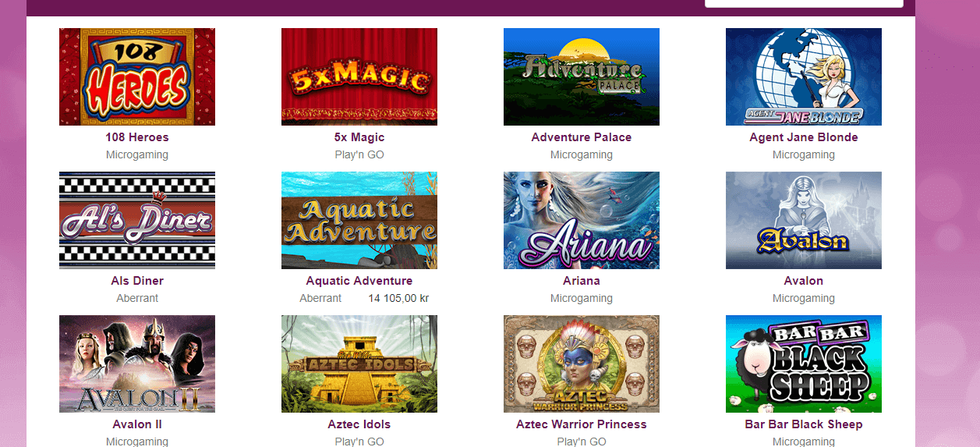
Task: Click the Adventure Palace title link
Action: point(582,137)
